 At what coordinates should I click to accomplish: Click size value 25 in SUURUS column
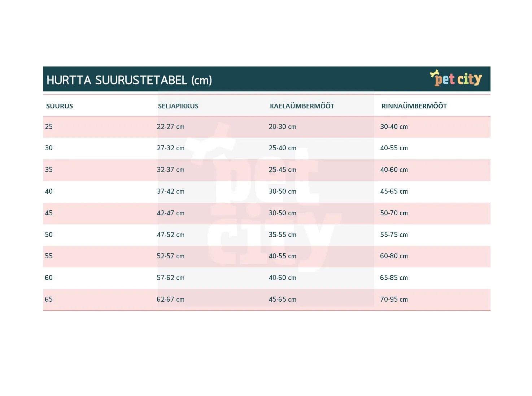(x=49, y=127)
